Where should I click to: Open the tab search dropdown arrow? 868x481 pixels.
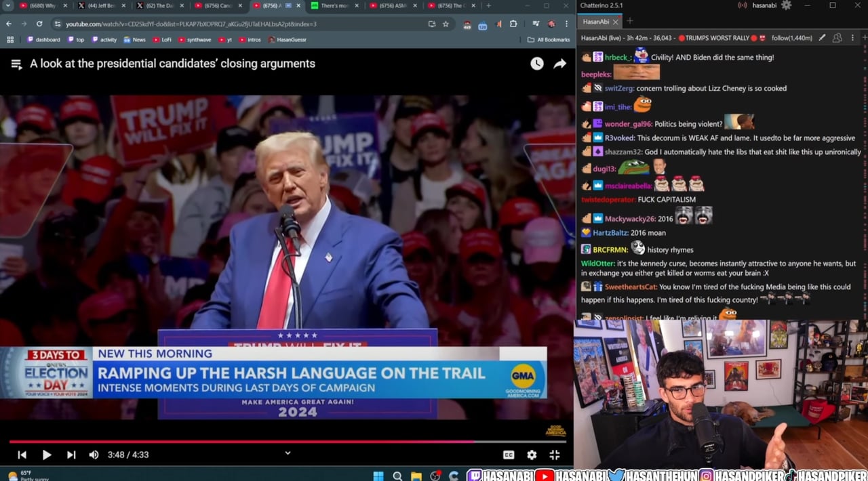(8, 6)
